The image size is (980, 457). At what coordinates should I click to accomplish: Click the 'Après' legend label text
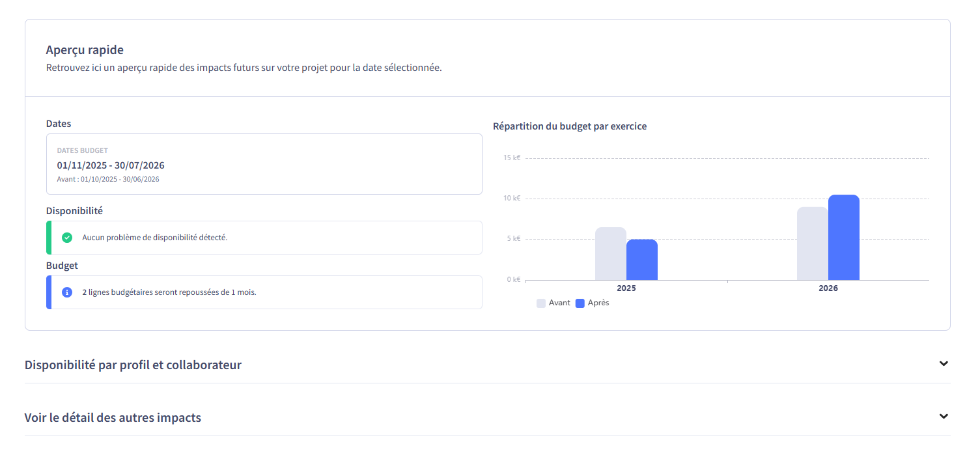tap(598, 303)
